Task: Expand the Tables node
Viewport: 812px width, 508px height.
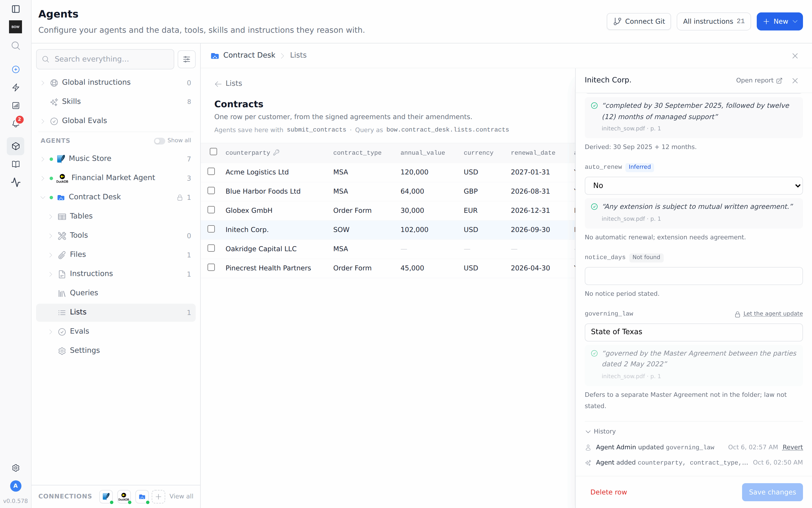Action: 51,216
